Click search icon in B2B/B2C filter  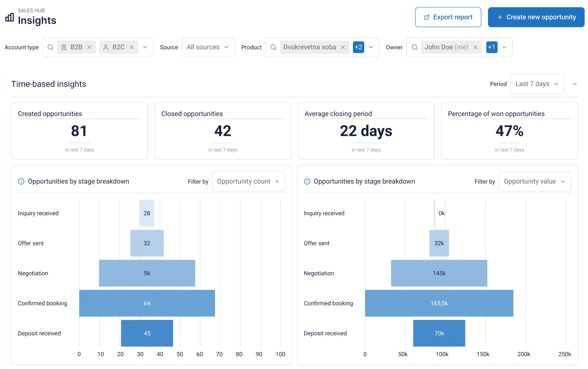(x=50, y=48)
